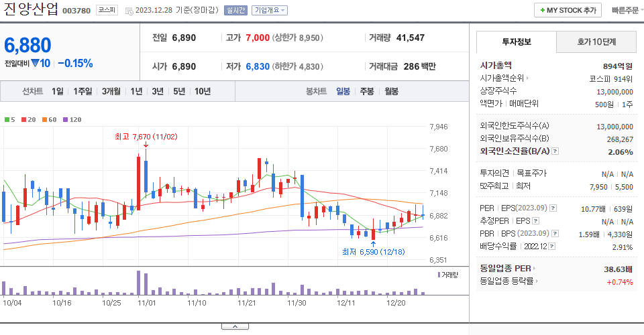Click the 7,680 price axis label
Screen dimensions: 644x335
click(439, 149)
